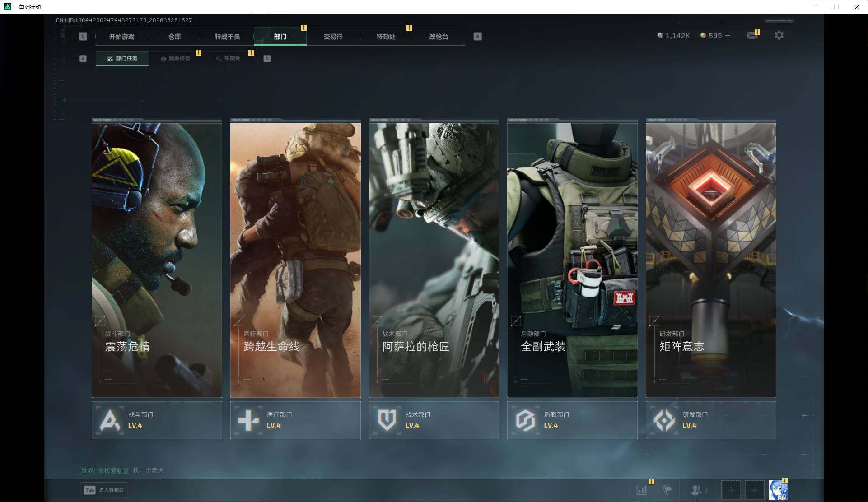
Task: Go to the 特战干员 tab
Action: coord(227,37)
